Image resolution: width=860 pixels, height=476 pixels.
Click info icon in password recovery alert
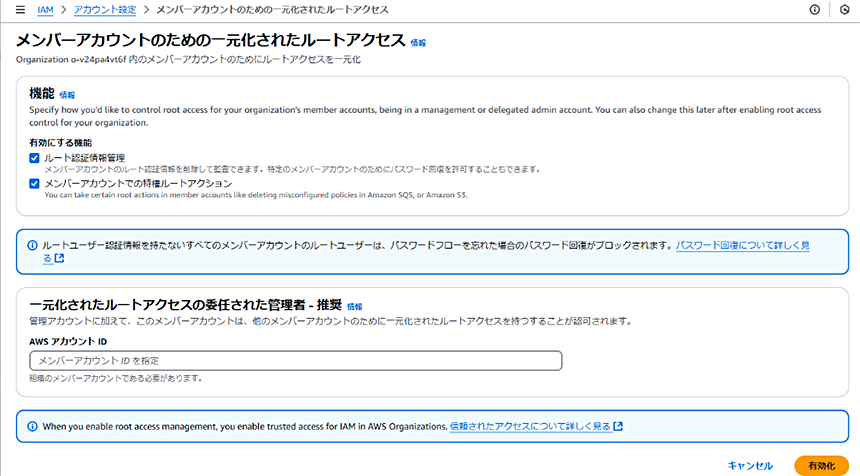click(x=32, y=244)
